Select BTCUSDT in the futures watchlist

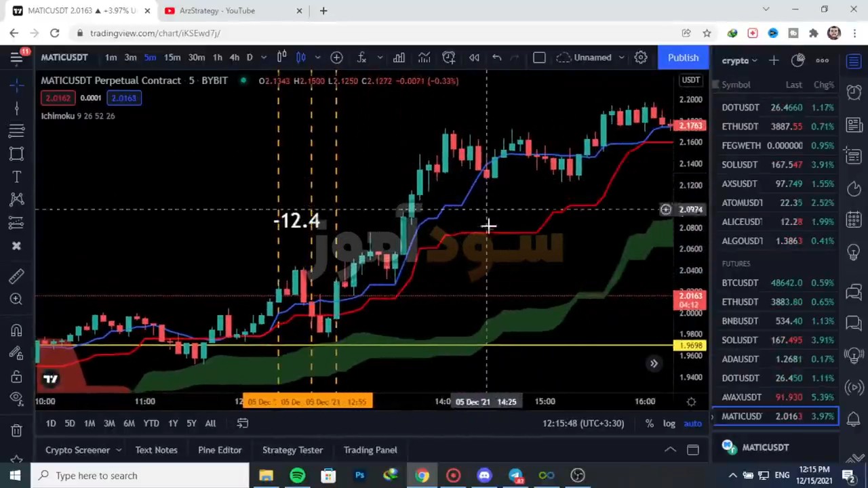click(775, 283)
